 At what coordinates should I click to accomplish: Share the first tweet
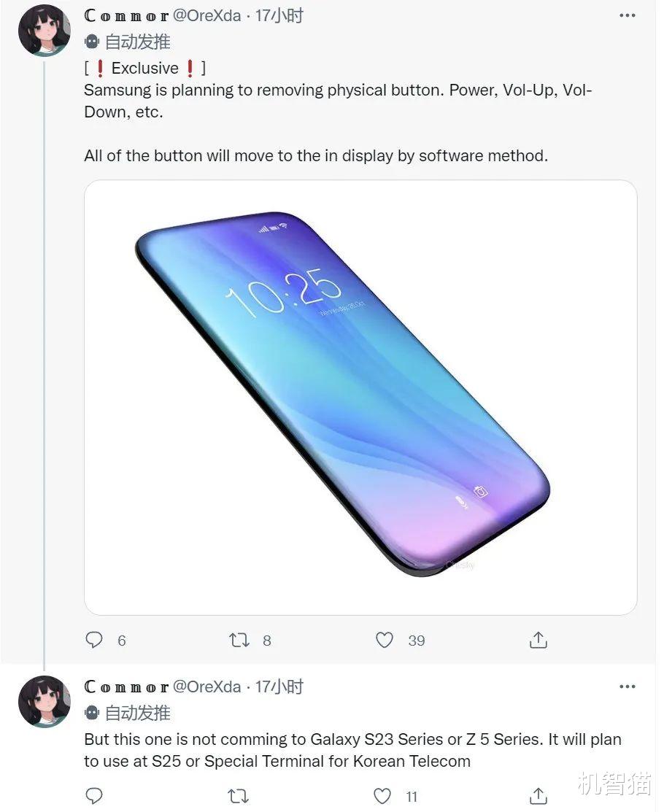(x=538, y=639)
